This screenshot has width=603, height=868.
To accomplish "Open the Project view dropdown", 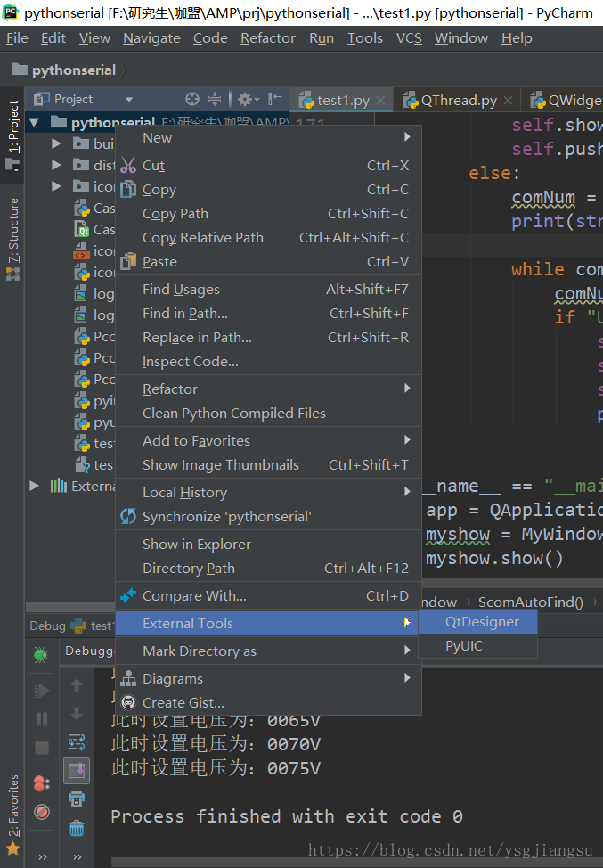I will [129, 100].
